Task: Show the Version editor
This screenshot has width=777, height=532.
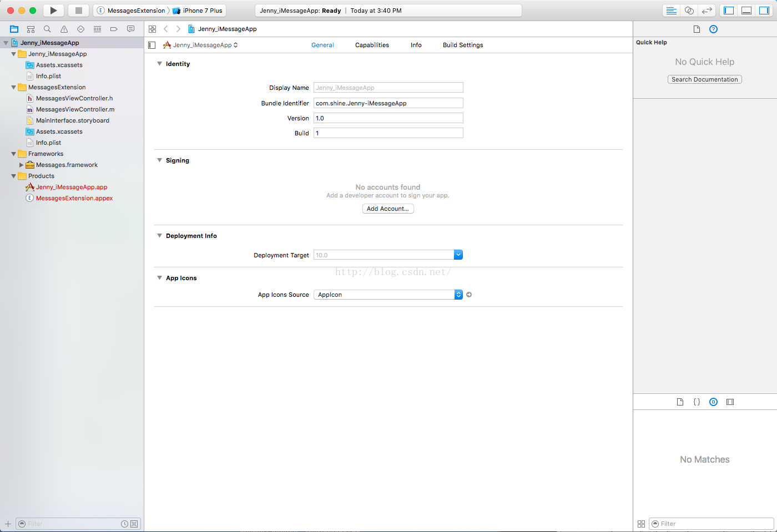Action: coord(707,11)
